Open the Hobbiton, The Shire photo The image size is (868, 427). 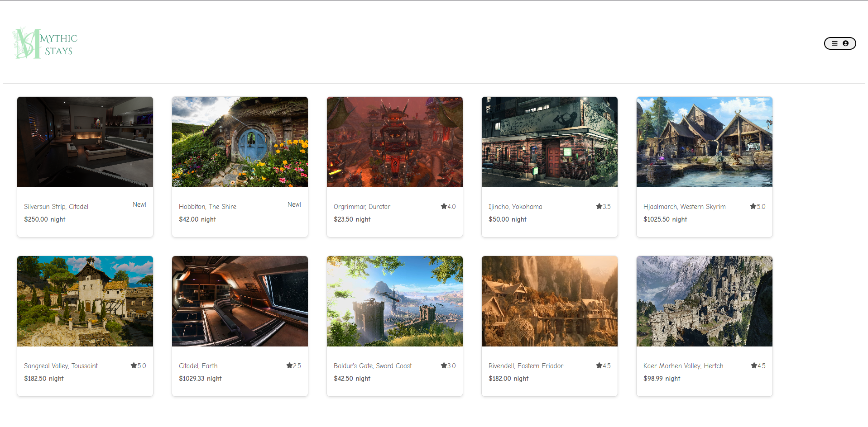(x=240, y=142)
